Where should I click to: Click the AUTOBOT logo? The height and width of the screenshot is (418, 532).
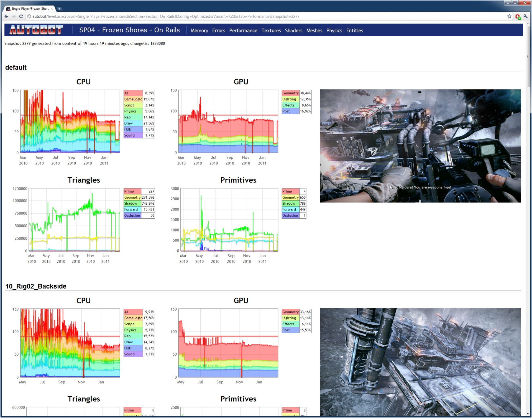(x=36, y=30)
